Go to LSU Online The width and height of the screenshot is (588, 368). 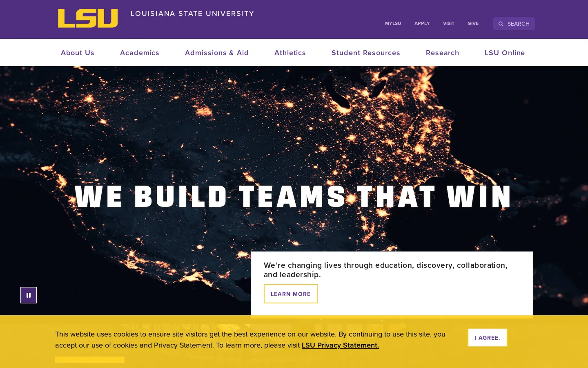tap(505, 53)
